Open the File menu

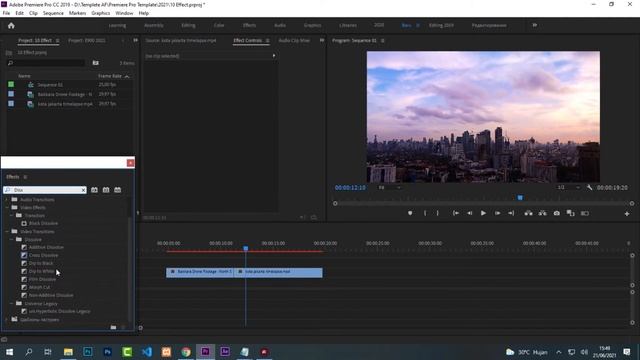6,13
